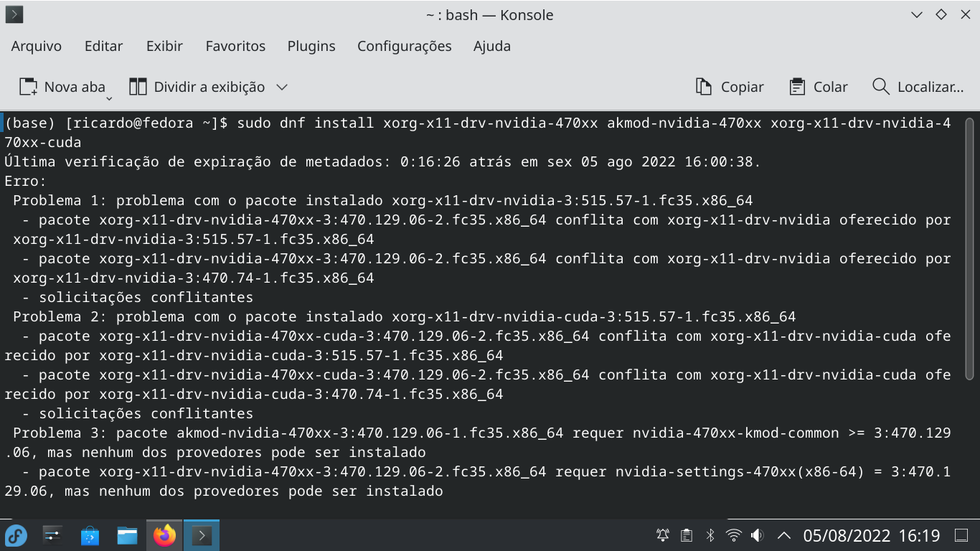Click the 'Problema 2:' line text

(x=404, y=316)
